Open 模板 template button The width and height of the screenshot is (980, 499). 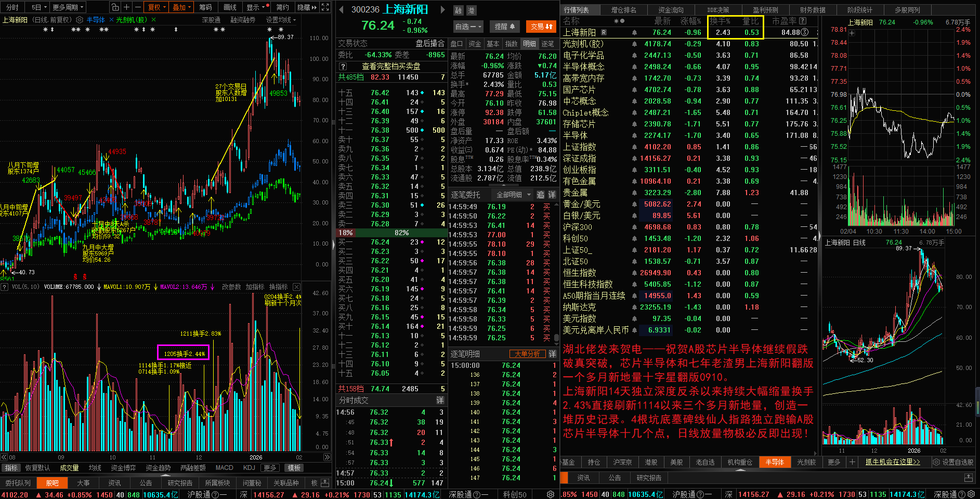tap(294, 468)
